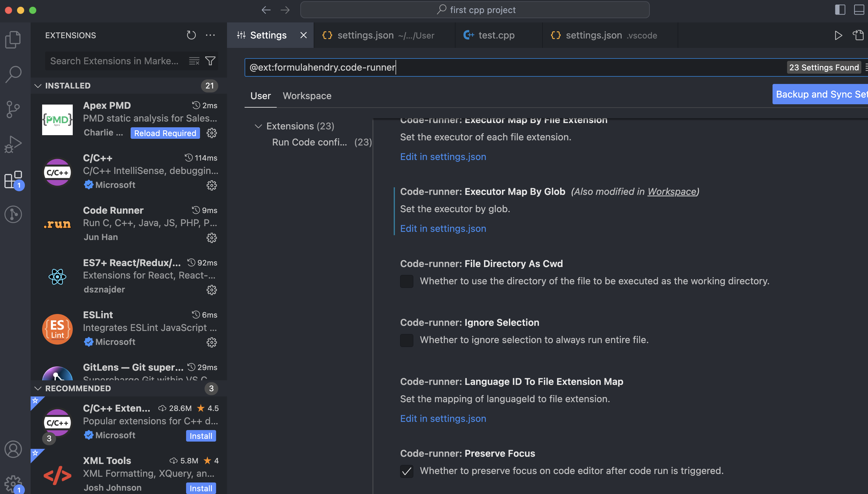Toggle primary side bar layout icon

[840, 10]
